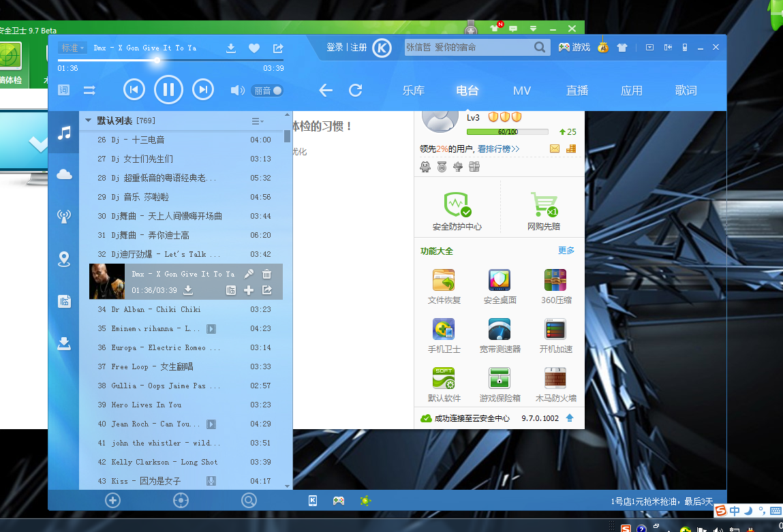Collapse the 默认列表 playlist
Screen dimensions: 783x532
click(88, 121)
